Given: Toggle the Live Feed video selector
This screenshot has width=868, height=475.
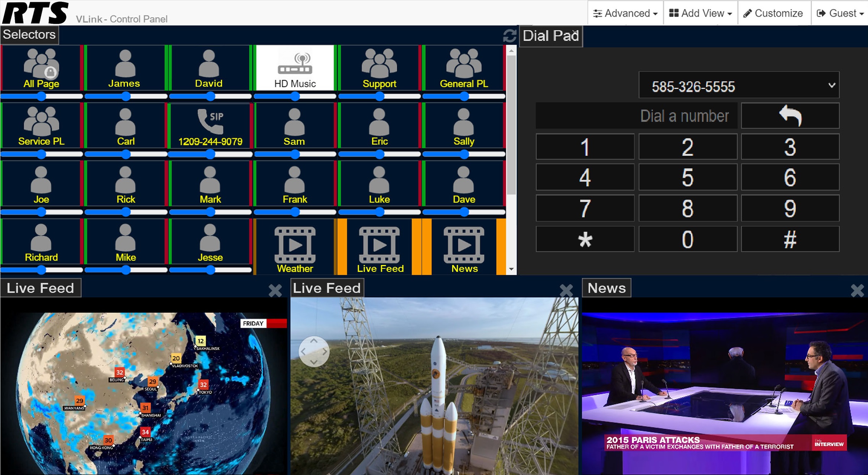Looking at the screenshot, I should (380, 247).
